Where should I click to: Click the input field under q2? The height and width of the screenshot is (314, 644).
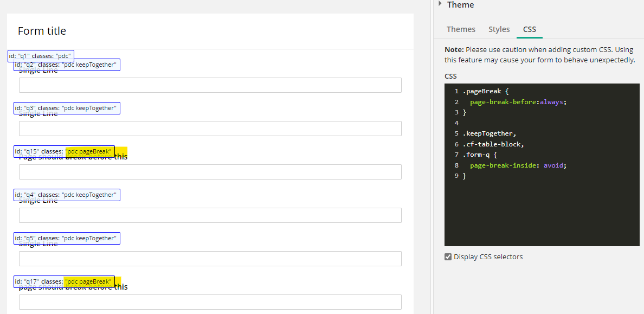(210, 85)
